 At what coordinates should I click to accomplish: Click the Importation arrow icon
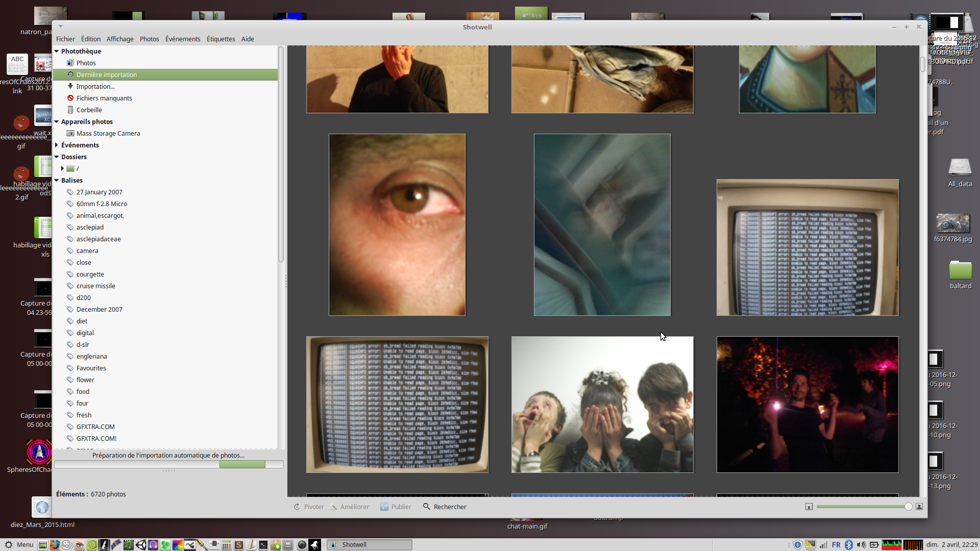70,86
